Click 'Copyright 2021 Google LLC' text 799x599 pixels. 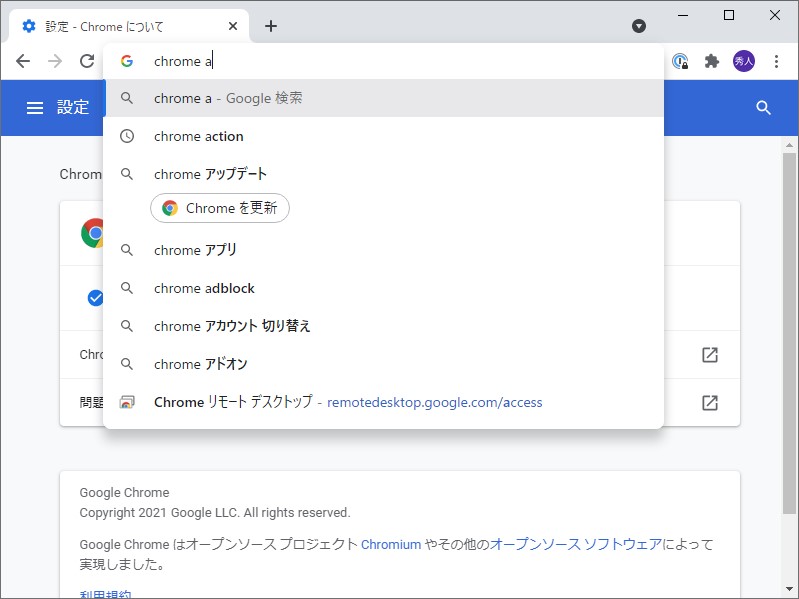tap(159, 513)
